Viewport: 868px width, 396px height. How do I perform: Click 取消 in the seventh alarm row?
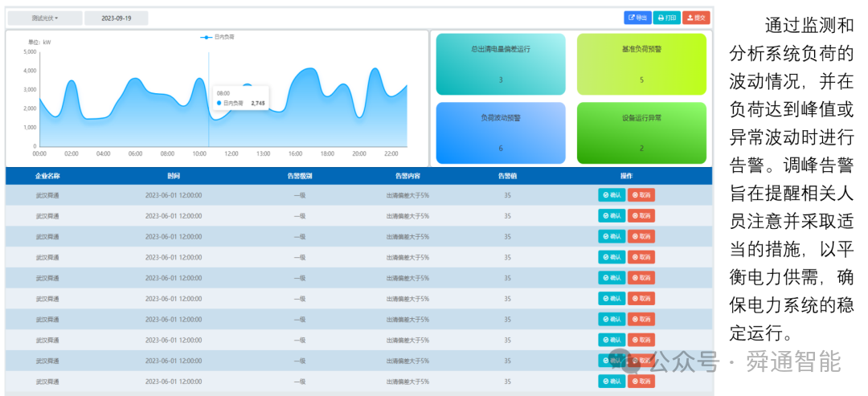tap(641, 319)
